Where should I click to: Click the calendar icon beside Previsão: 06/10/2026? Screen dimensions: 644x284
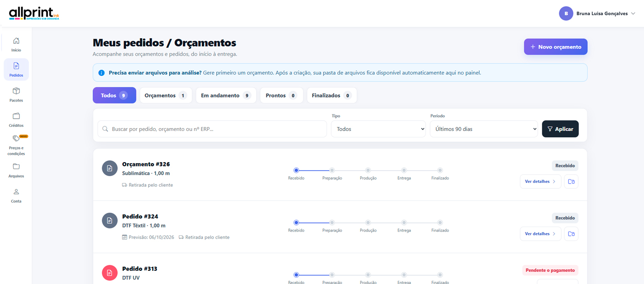125,237
